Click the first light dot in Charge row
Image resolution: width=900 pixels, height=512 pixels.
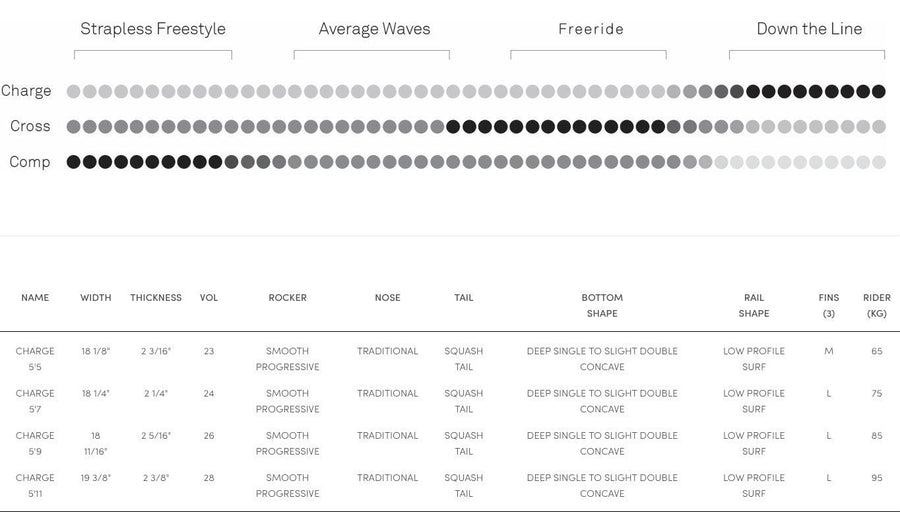coord(73,91)
